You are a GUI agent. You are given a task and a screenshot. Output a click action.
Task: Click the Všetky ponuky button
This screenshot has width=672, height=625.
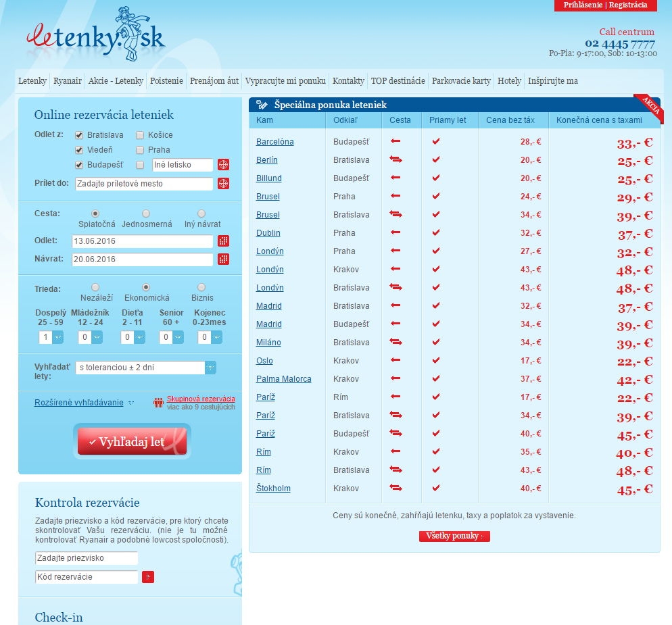454,536
